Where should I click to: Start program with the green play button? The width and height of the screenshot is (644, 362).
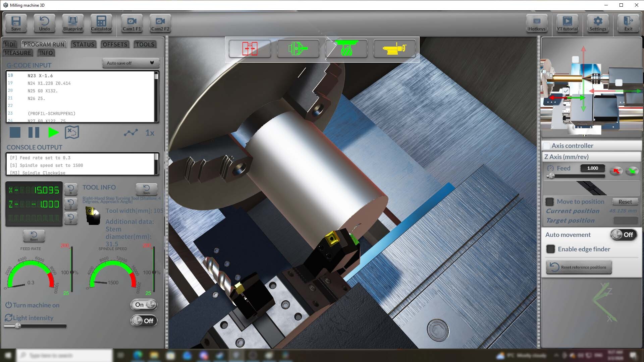(53, 132)
